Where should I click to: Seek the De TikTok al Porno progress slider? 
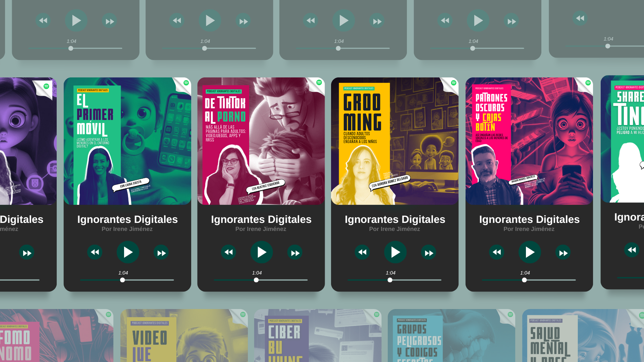(261, 280)
